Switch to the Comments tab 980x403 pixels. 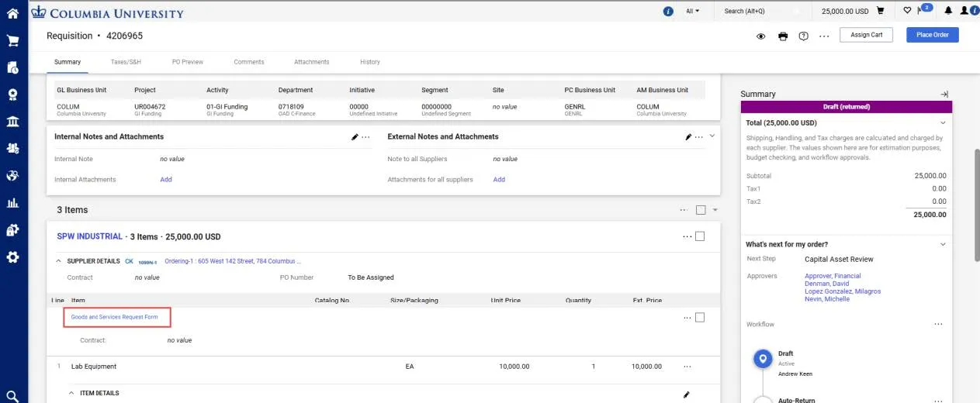tap(249, 62)
